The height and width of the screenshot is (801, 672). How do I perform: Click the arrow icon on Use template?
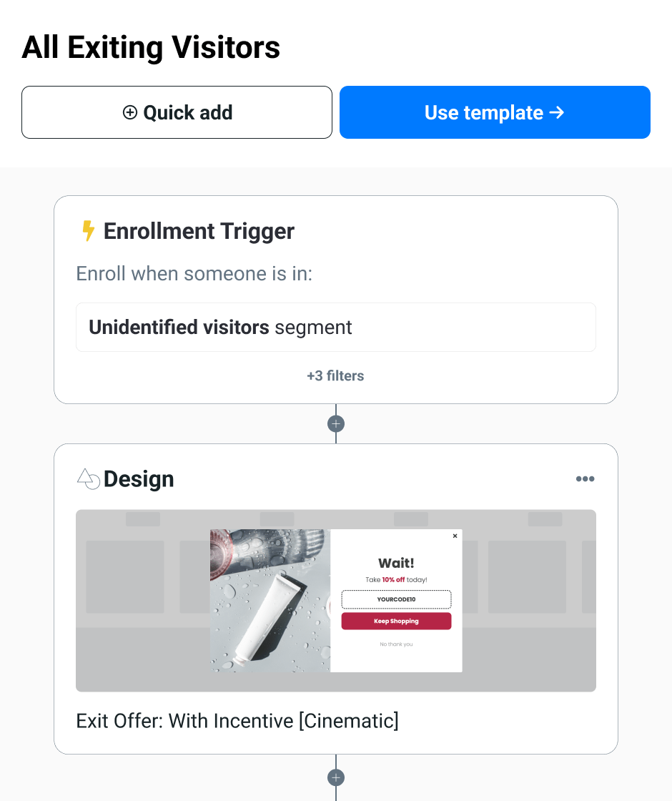pyautogui.click(x=557, y=112)
